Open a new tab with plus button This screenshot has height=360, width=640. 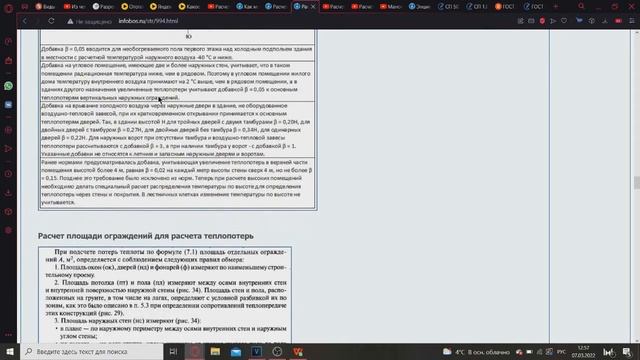pos(556,7)
